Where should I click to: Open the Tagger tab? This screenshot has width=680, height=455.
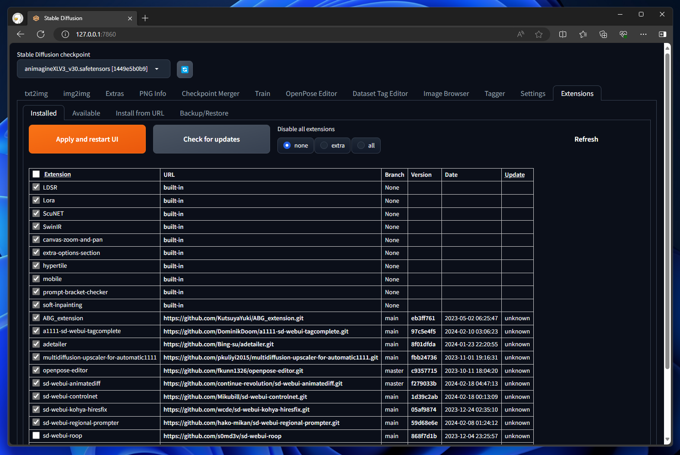click(494, 93)
